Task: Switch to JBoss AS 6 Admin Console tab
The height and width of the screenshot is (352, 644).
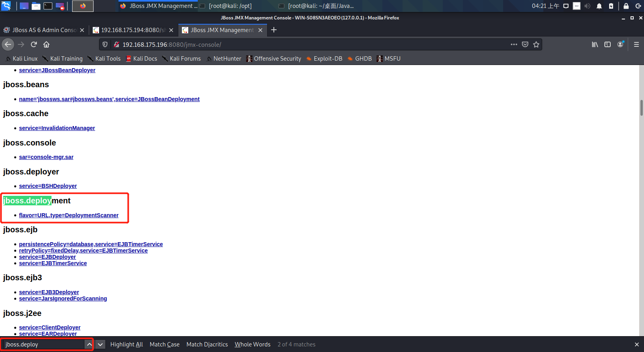Action: [44, 30]
